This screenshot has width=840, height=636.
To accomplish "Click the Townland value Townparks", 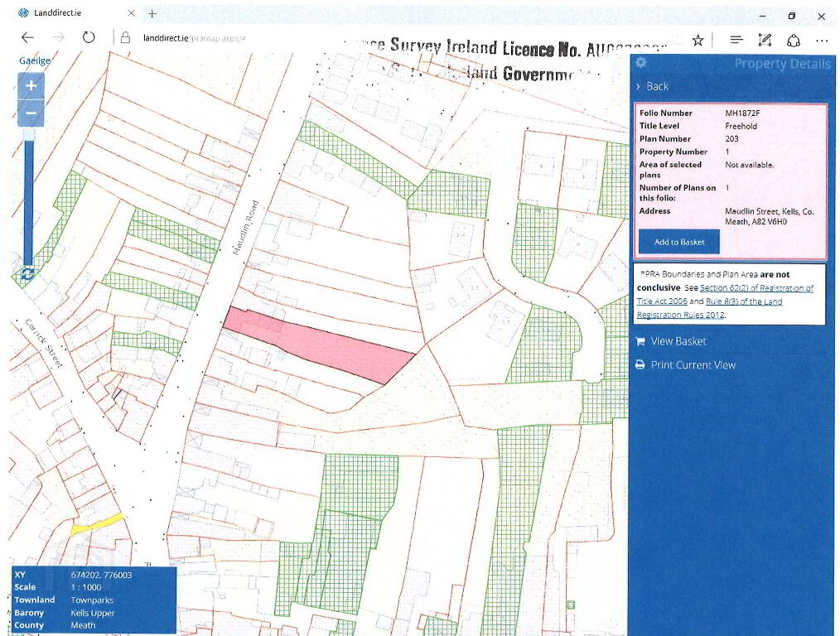I will click(x=92, y=600).
